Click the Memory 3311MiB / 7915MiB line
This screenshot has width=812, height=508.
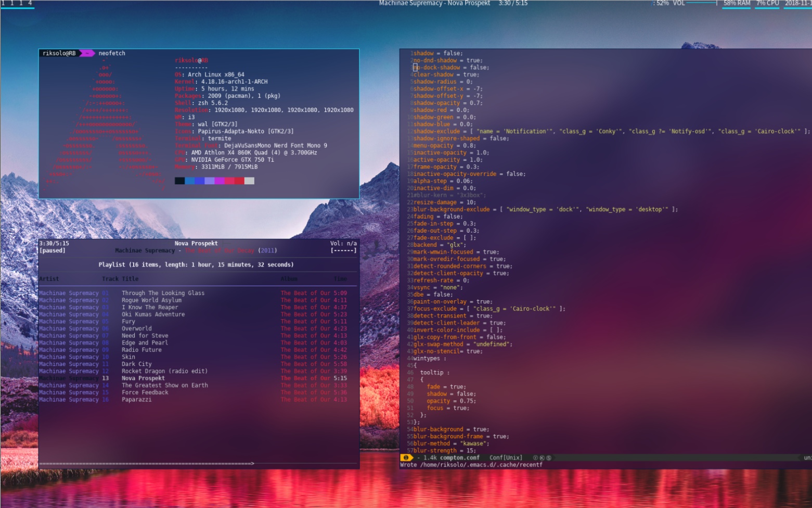point(216,167)
